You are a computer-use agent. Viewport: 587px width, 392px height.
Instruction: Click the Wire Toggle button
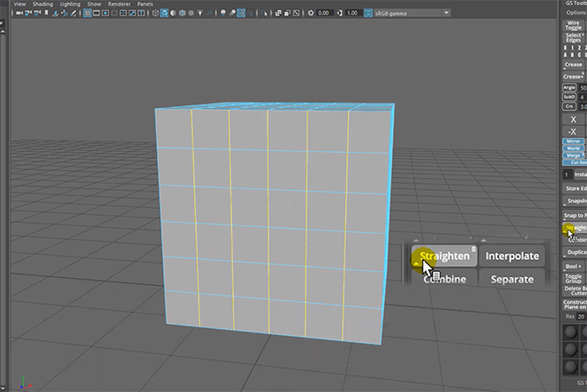click(x=573, y=25)
